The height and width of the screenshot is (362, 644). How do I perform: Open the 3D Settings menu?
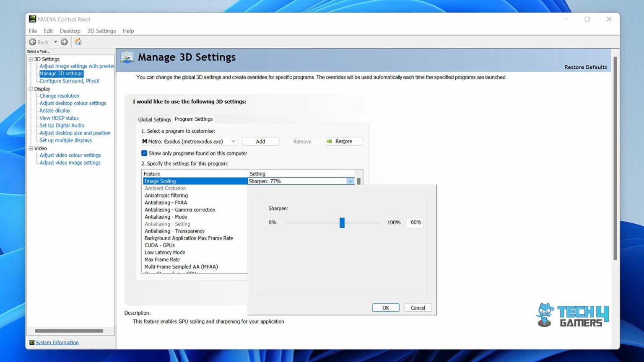(x=101, y=31)
